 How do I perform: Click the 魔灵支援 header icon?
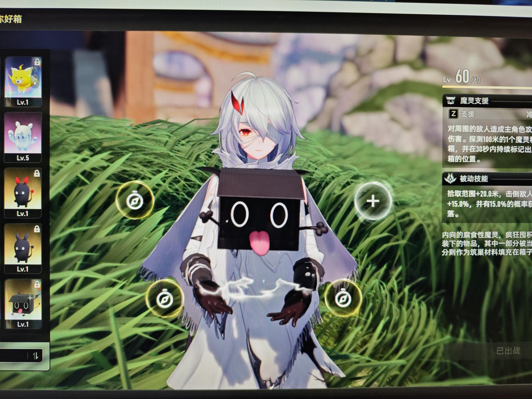coord(451,100)
